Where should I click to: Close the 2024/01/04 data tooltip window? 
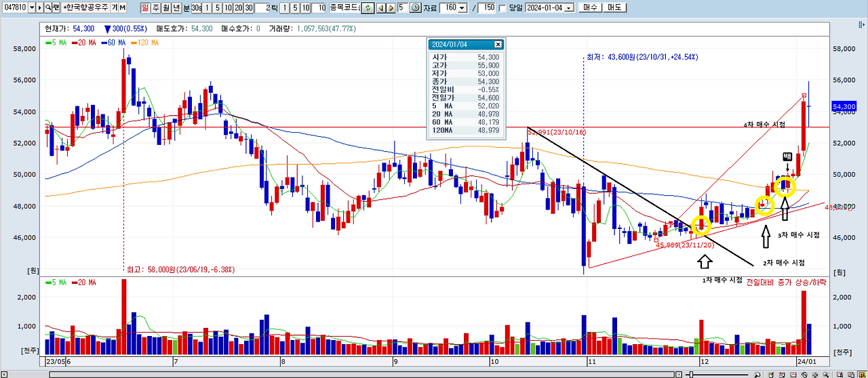click(498, 44)
